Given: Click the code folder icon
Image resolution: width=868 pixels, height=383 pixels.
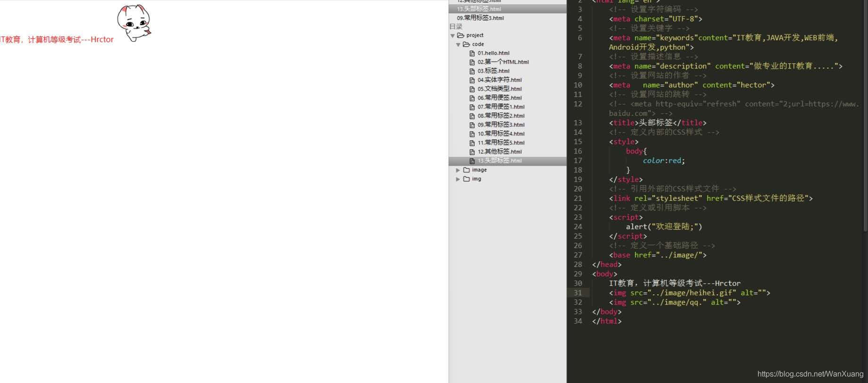Looking at the screenshot, I should pos(466,44).
